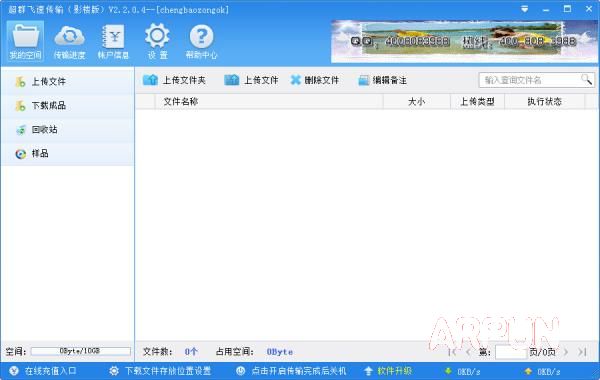The width and height of the screenshot is (600, 380).
Task: Click the 上传文件 toolbar button
Action: [251, 80]
